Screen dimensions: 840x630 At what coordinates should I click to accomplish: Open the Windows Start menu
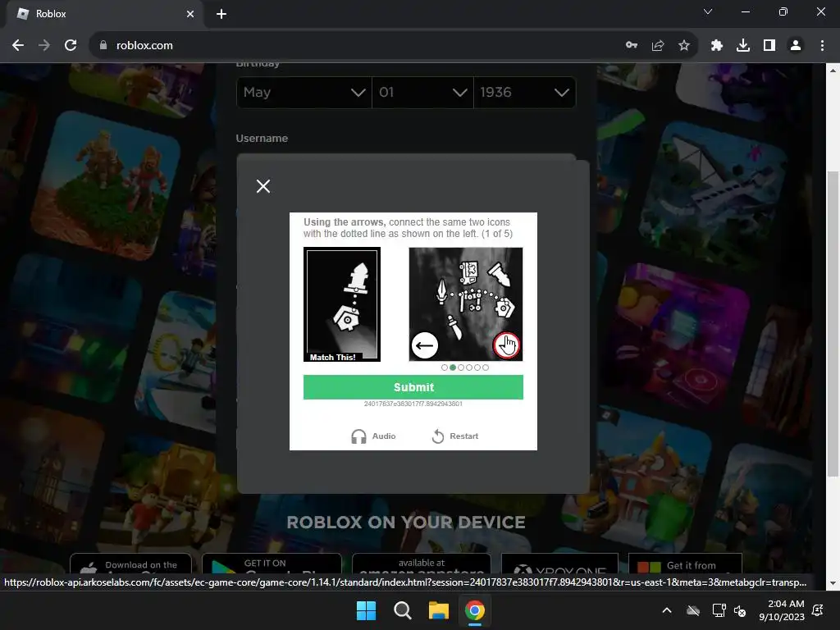point(367,610)
